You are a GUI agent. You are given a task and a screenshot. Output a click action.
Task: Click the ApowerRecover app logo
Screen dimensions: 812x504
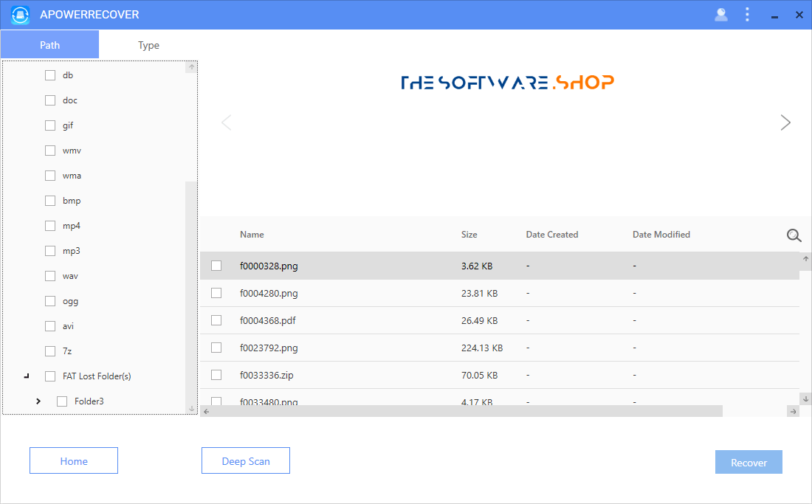(x=21, y=15)
